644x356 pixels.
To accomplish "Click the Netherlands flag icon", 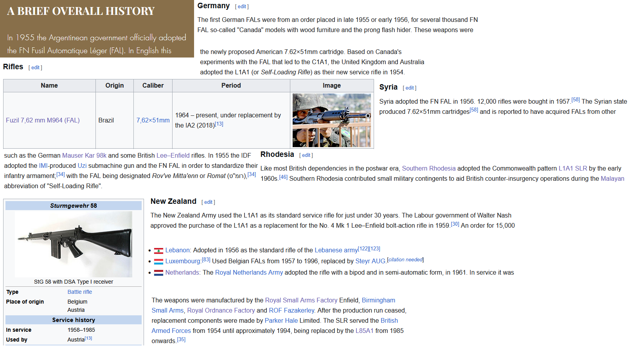I will 158,273.
